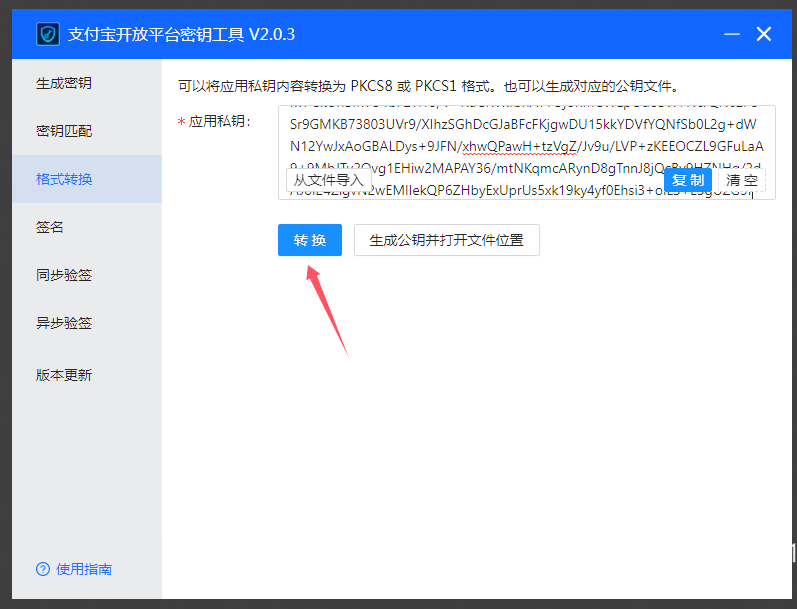Select the 格式转换 sidebar tab
Screen dimensions: 797x609
point(64,179)
